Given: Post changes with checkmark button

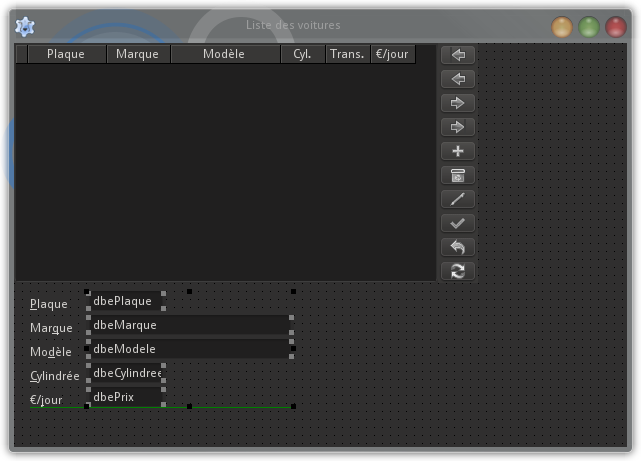Looking at the screenshot, I should tap(458, 223).
